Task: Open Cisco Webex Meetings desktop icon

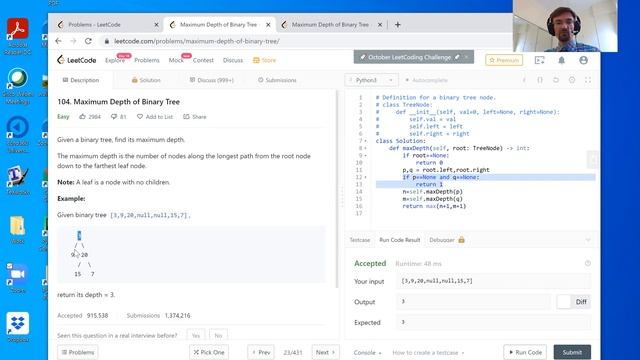Action: point(17,86)
